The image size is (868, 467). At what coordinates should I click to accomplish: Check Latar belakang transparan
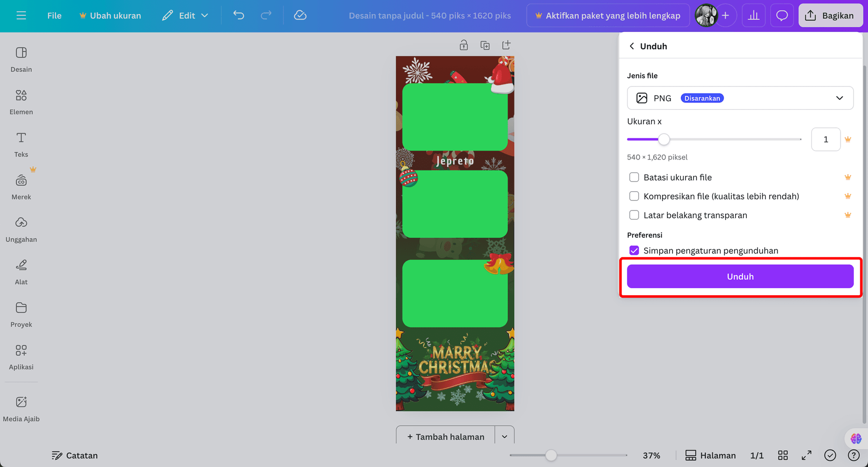click(634, 215)
